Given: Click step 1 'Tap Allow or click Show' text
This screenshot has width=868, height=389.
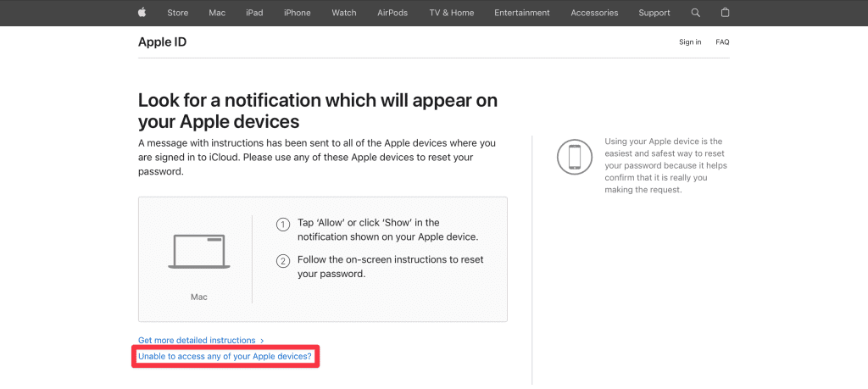Looking at the screenshot, I should pos(387,230).
